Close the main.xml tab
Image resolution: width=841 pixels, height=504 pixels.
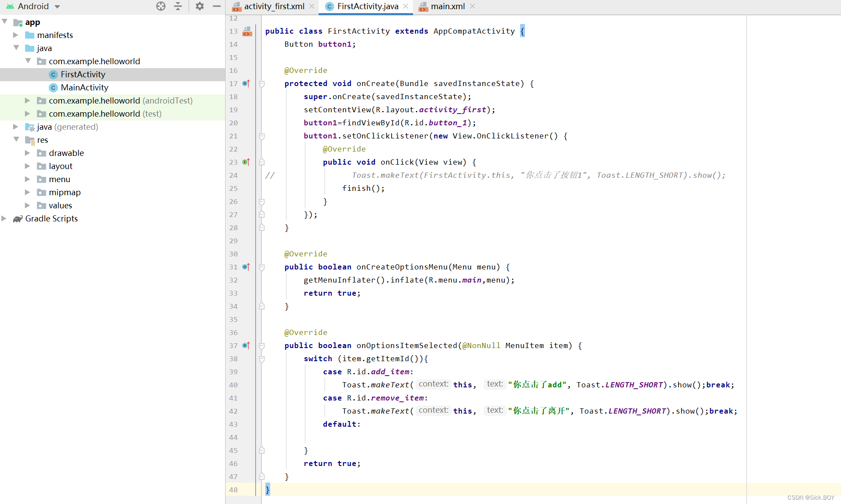pos(473,6)
